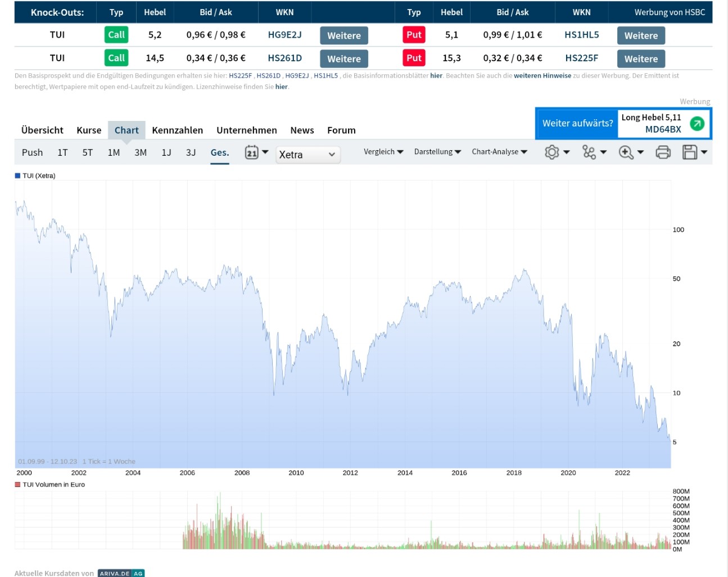Click 'hier' link after Basisinformationsblätter
Image resolution: width=728 pixels, height=577 pixels.
[x=436, y=76]
